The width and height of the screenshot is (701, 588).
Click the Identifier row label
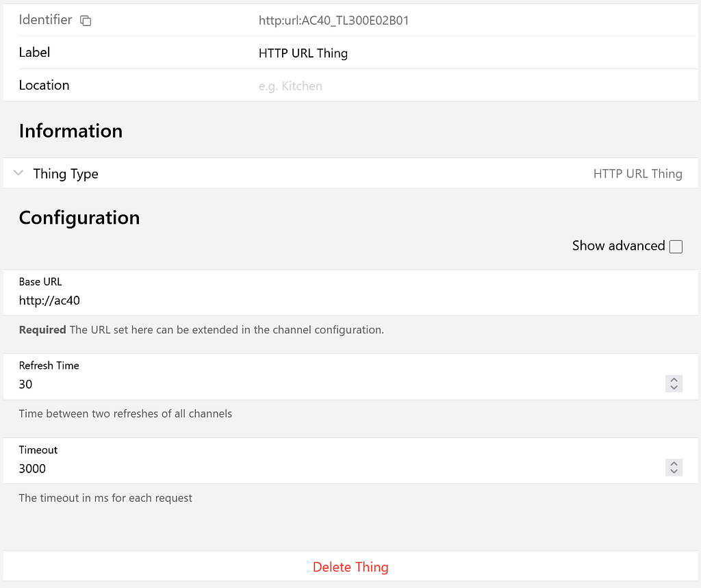[x=45, y=20]
